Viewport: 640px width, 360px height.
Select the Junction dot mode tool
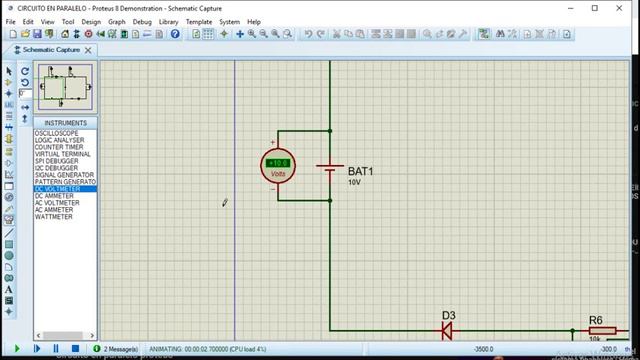click(9, 93)
